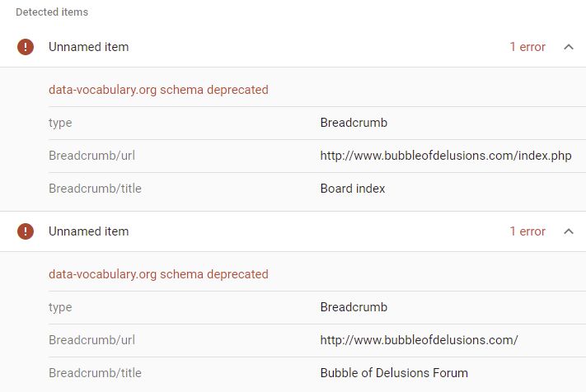Image resolution: width=586 pixels, height=392 pixels.
Task: Select the "Board index" title value
Action: click(x=353, y=189)
